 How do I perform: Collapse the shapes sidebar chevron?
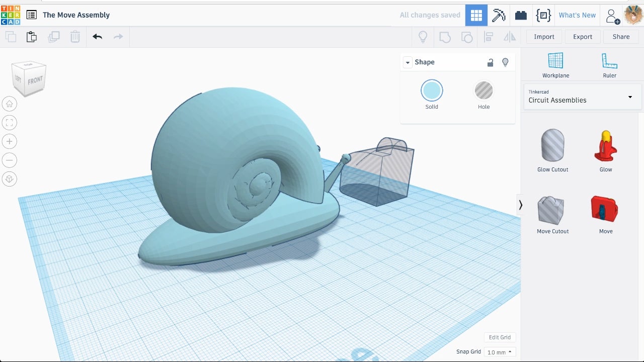coord(520,205)
